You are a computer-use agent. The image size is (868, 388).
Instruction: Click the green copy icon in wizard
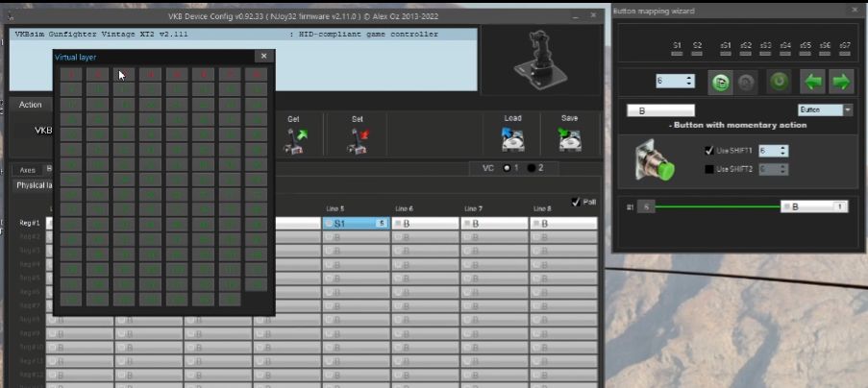pos(720,82)
